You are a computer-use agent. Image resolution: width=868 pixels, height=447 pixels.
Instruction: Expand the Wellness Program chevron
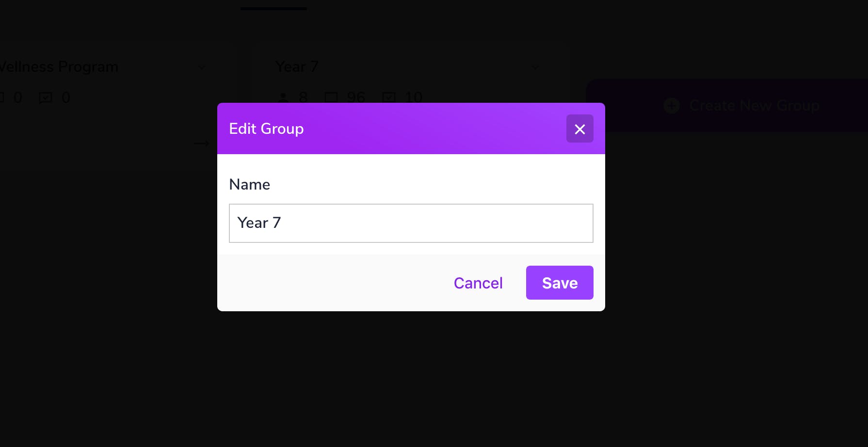point(202,67)
